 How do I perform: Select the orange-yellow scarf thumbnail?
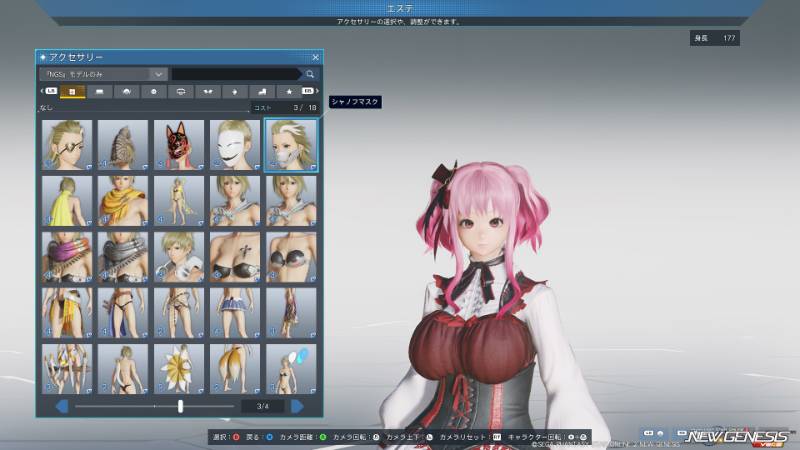(x=123, y=201)
